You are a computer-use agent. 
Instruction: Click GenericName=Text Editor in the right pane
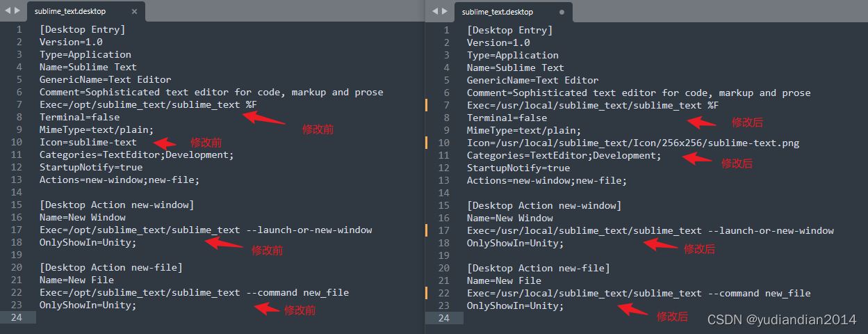(533, 80)
